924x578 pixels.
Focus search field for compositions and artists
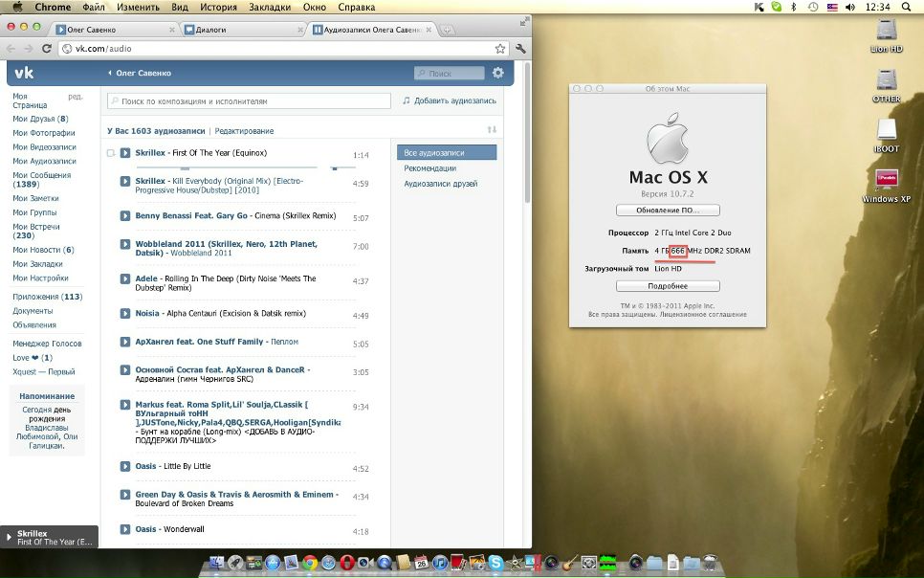[249, 100]
